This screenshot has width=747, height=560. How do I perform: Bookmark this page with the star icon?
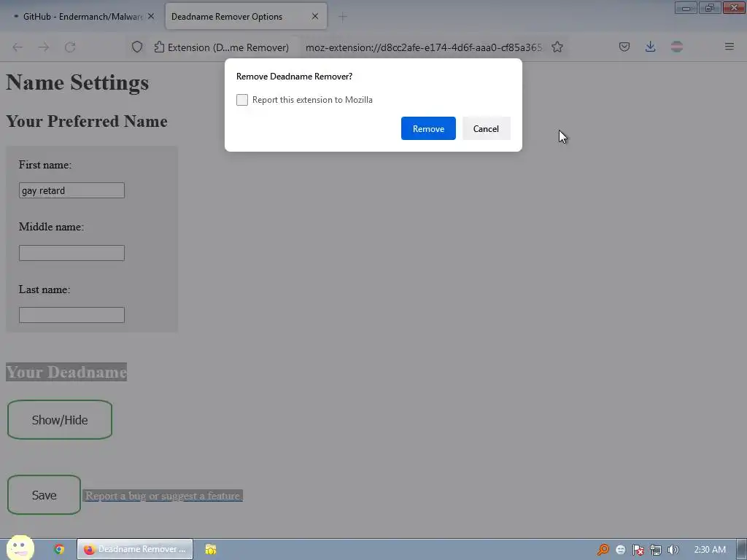[557, 47]
